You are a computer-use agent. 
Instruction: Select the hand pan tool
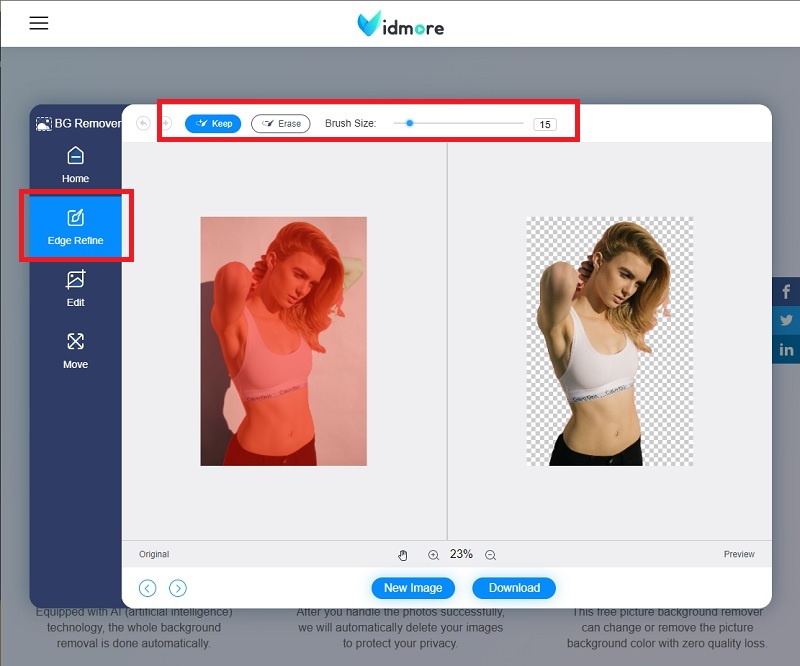[x=403, y=555]
